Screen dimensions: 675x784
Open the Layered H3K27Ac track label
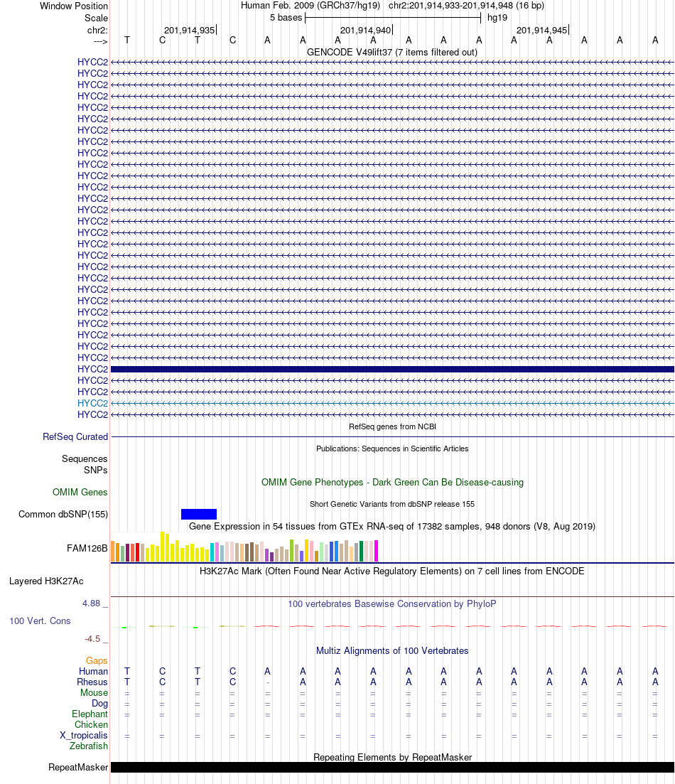pos(46,581)
